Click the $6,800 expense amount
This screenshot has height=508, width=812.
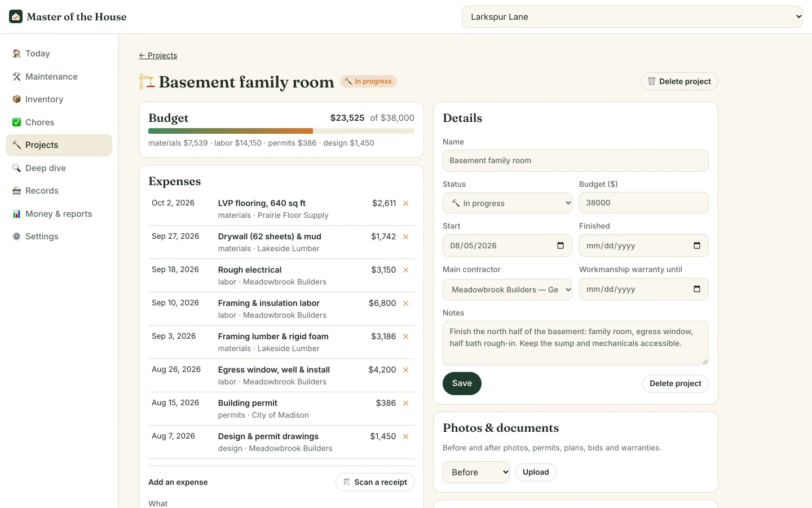click(x=382, y=303)
